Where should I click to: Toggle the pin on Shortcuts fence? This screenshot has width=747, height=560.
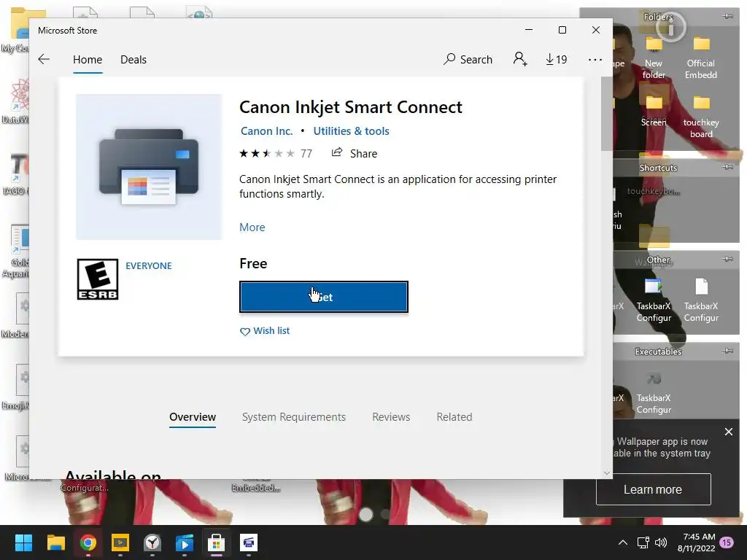tap(728, 167)
